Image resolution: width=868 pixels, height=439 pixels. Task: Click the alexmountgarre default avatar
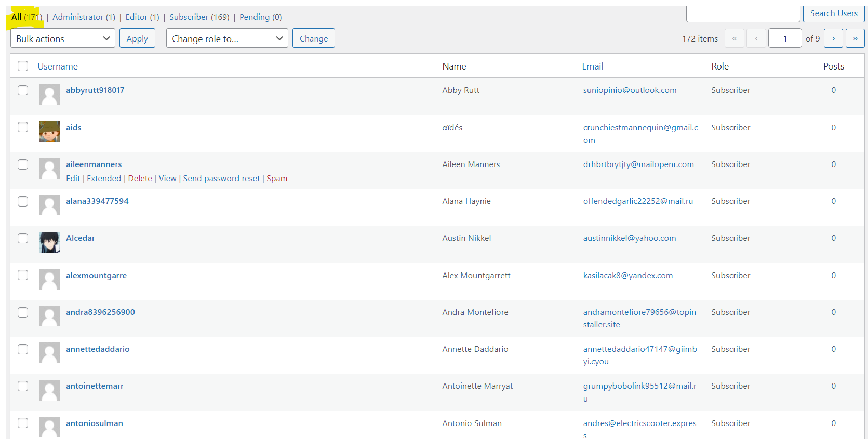[x=49, y=279]
